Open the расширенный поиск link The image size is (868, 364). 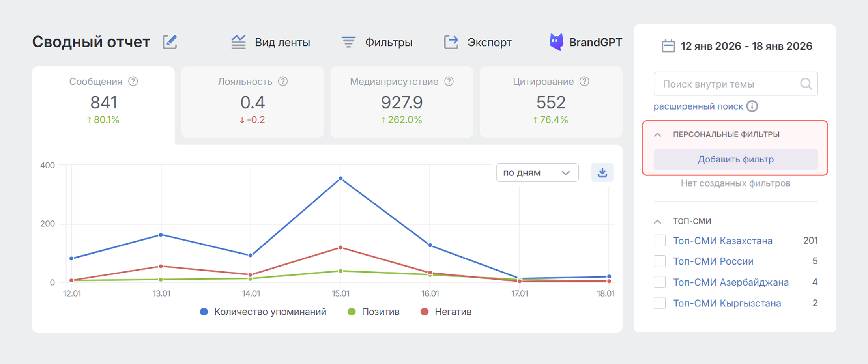(x=698, y=106)
